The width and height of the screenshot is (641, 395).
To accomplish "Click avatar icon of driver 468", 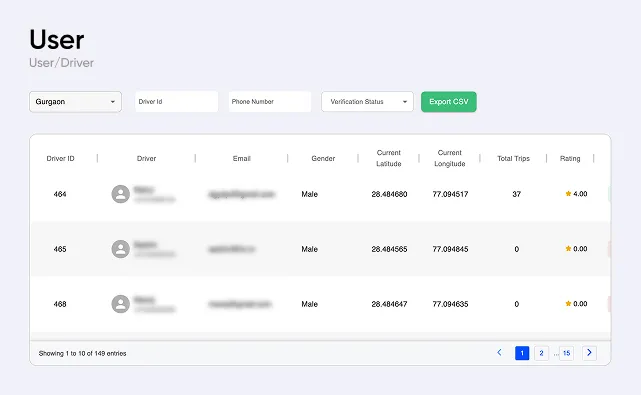I will (x=121, y=304).
